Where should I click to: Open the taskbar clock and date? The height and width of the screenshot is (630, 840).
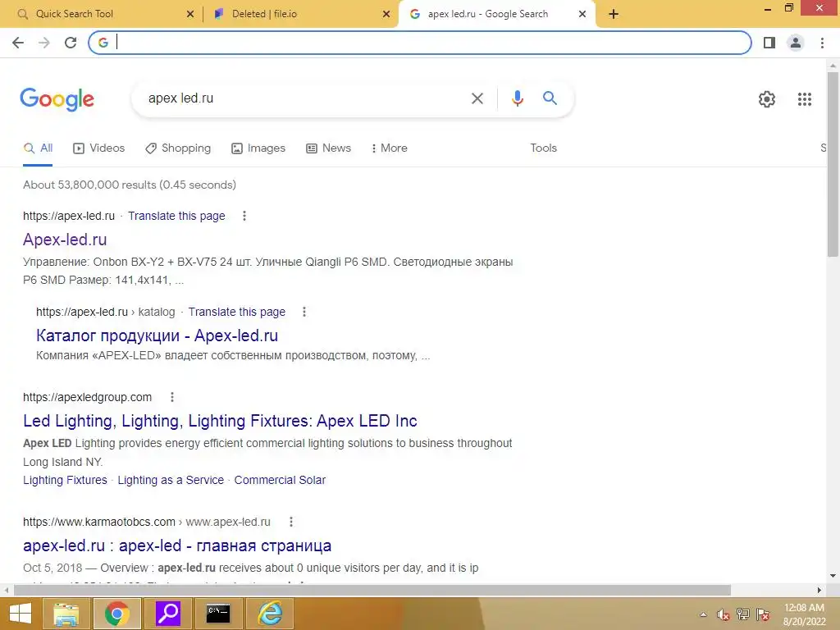tap(804, 614)
